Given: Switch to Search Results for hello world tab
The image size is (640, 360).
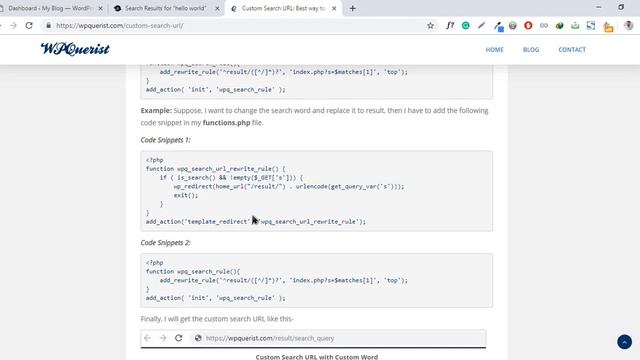Looking at the screenshot, I should pos(167,8).
